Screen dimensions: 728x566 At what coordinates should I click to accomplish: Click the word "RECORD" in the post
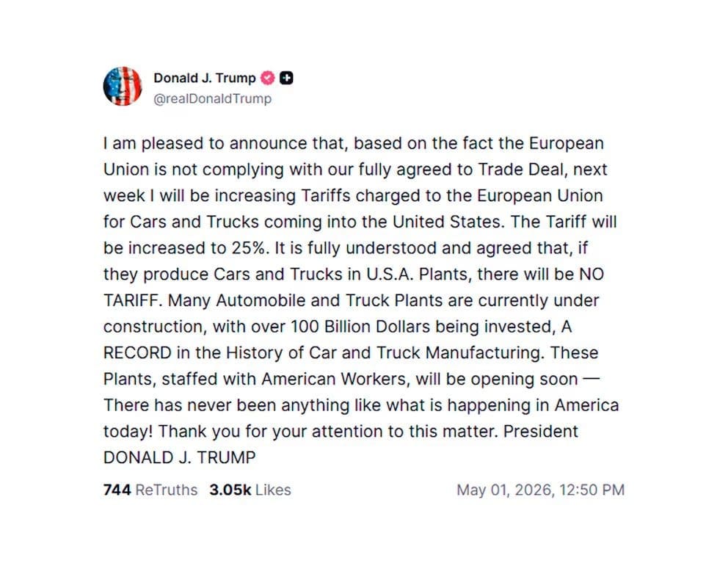pyautogui.click(x=137, y=353)
